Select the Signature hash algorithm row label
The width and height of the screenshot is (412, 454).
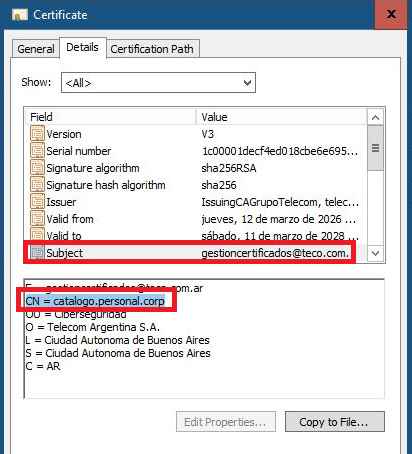pos(106,185)
